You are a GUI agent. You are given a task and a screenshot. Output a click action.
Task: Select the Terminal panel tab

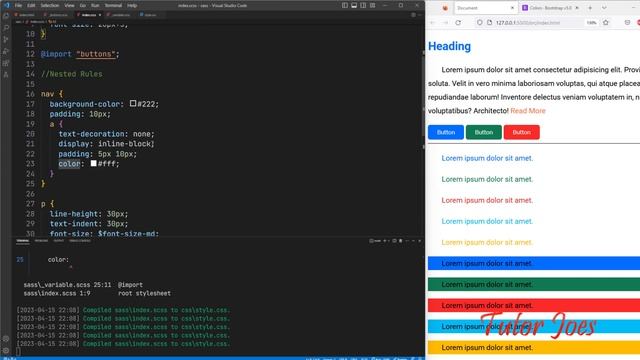tap(22, 241)
